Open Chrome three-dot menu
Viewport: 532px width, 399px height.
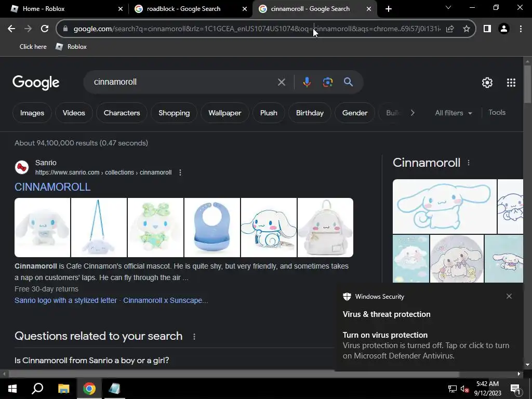coord(521,29)
